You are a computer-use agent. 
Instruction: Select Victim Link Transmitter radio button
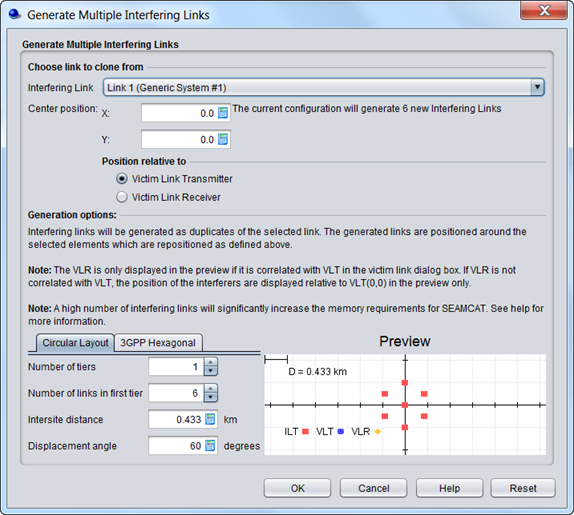122,179
